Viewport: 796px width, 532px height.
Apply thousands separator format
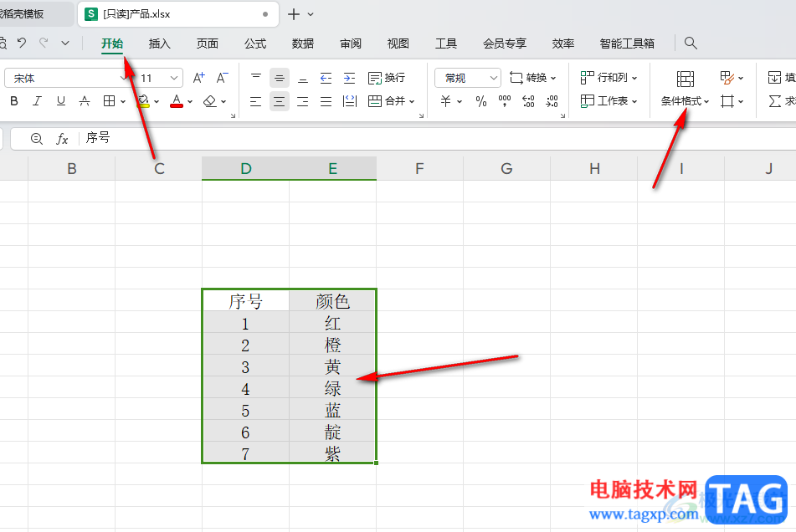[x=505, y=101]
